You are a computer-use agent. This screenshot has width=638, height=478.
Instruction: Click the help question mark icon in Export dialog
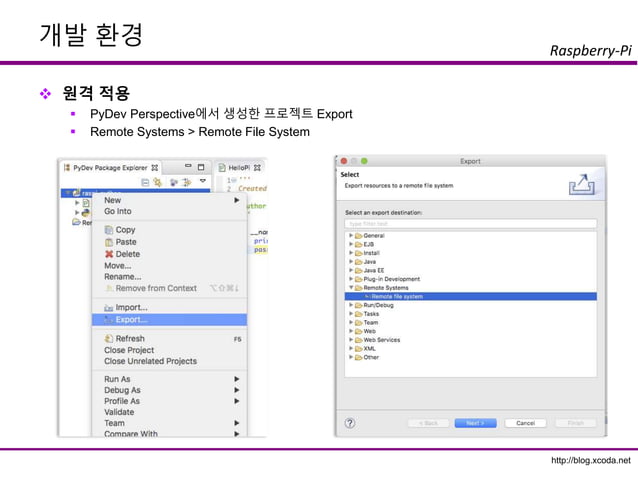(350, 423)
